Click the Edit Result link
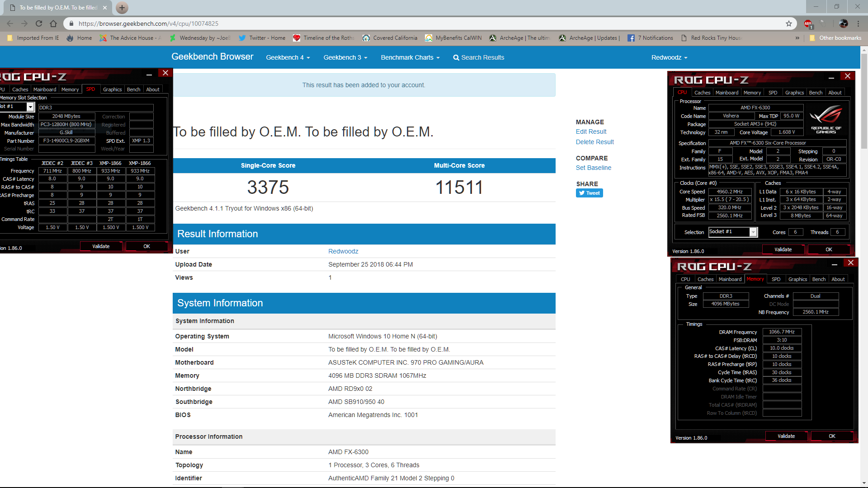Image resolution: width=868 pixels, height=488 pixels. click(x=591, y=131)
